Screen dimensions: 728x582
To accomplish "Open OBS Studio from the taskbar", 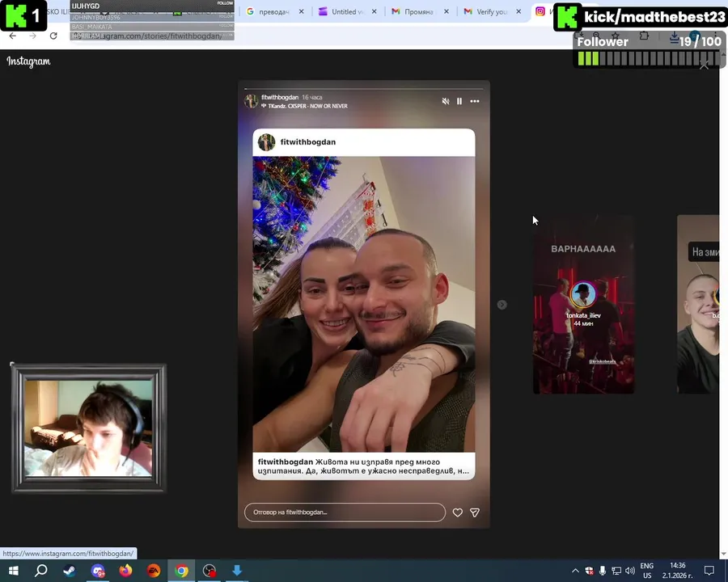I will tap(210, 571).
